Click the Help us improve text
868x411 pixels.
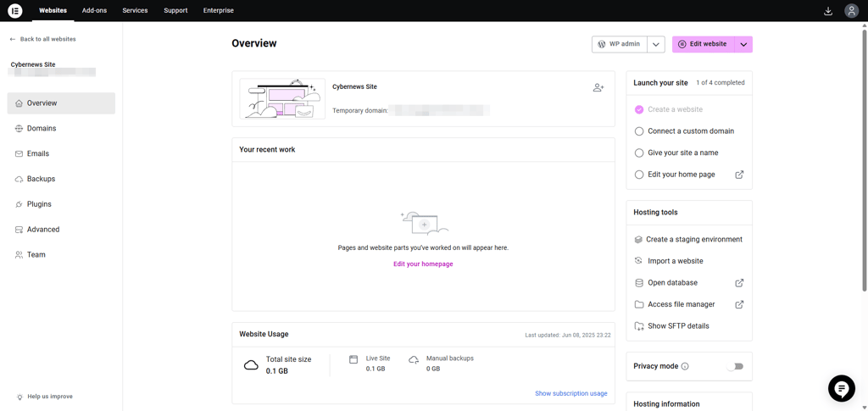tap(50, 397)
